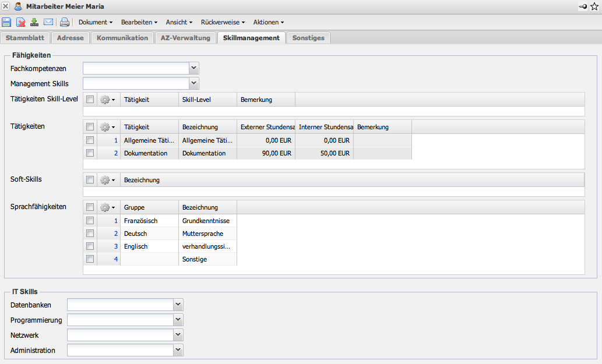
Task: Open the Aktionen menu
Action: pyautogui.click(x=268, y=22)
